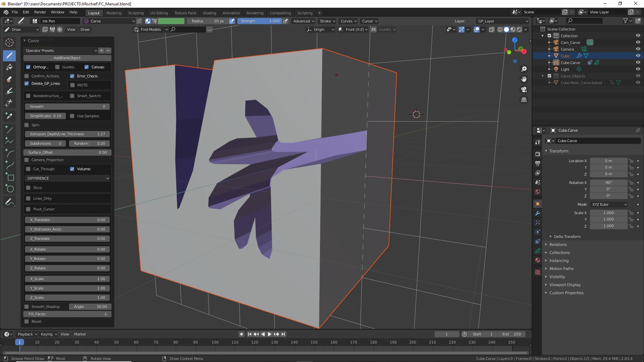Toggle the camera view icon

524,89
